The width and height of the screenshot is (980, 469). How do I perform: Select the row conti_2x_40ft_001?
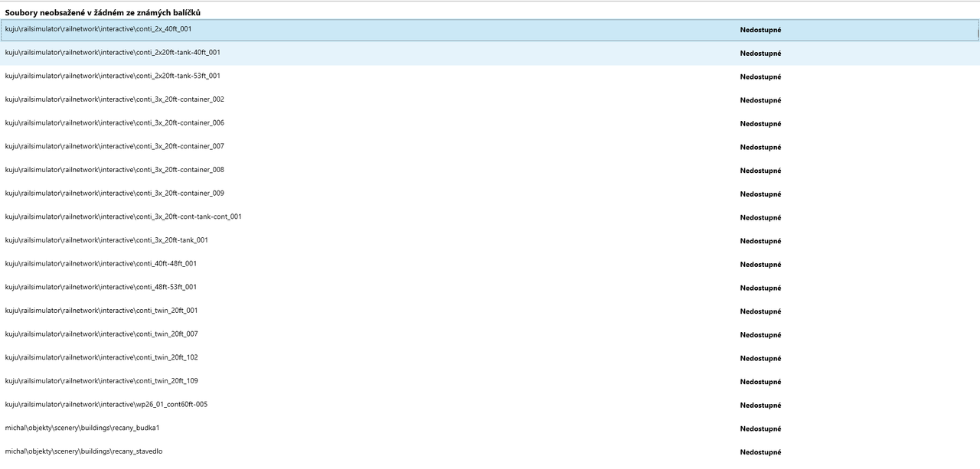coord(490,30)
